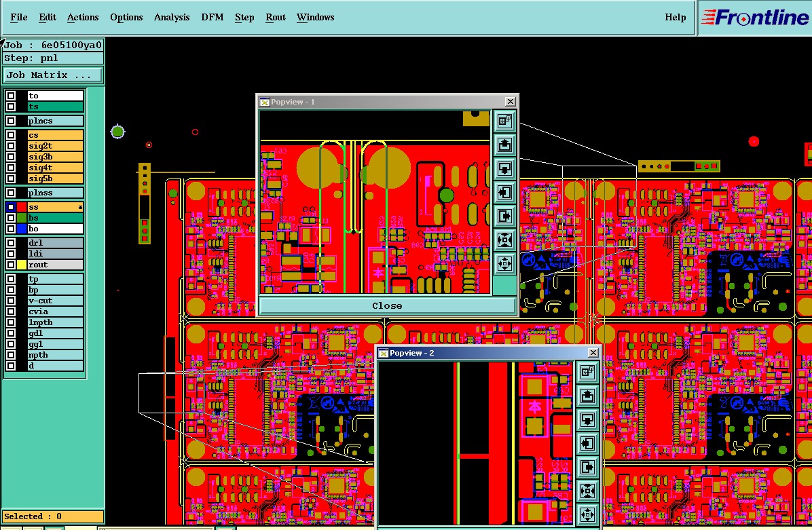Close Popview 1 with the X
812x530 pixels.
[510, 101]
